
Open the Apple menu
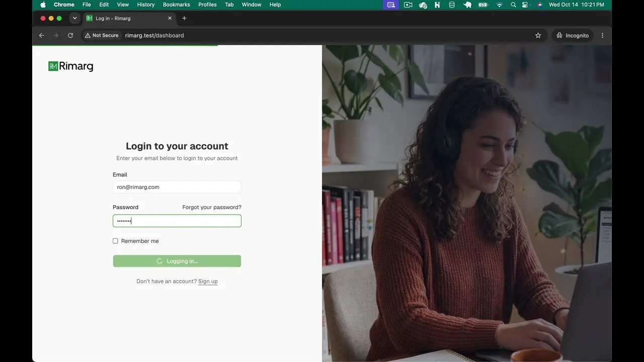[43, 5]
